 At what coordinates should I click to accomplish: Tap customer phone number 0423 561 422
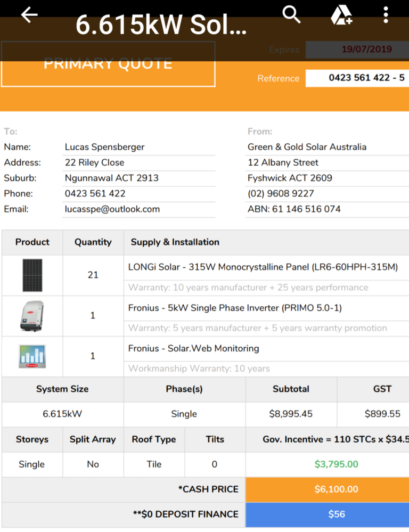[x=95, y=193]
